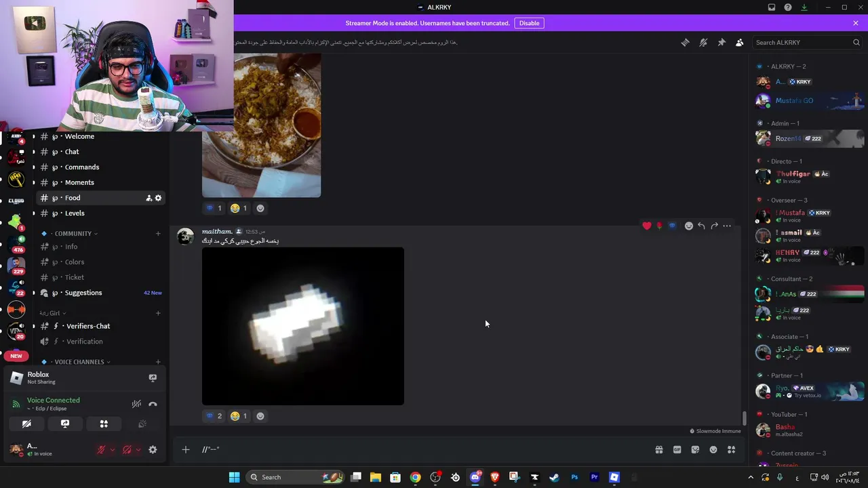The height and width of the screenshot is (488, 868).
Task: Switch to the Levels channel
Action: point(100,213)
